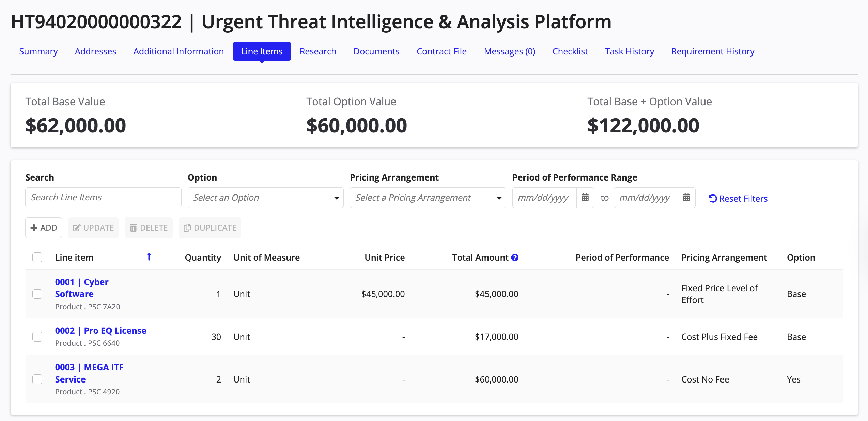The image size is (868, 421).
Task: Open the 0003 | MEGA ITF Service link
Action: 89,373
